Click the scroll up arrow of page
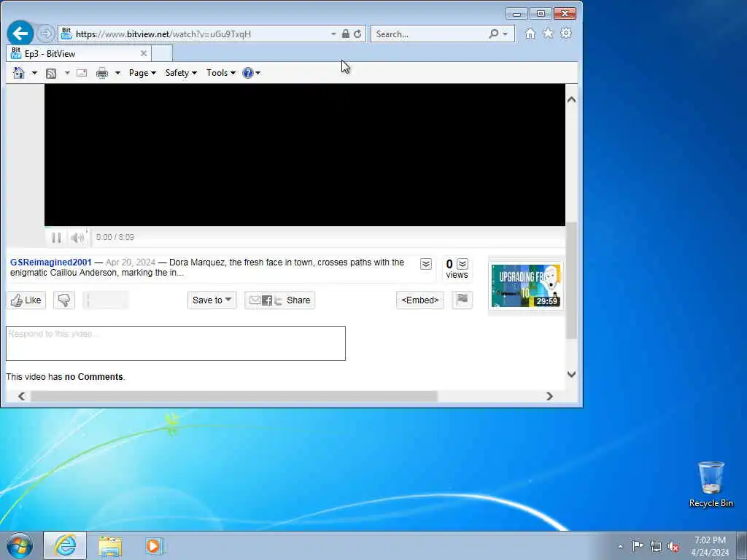 click(571, 99)
